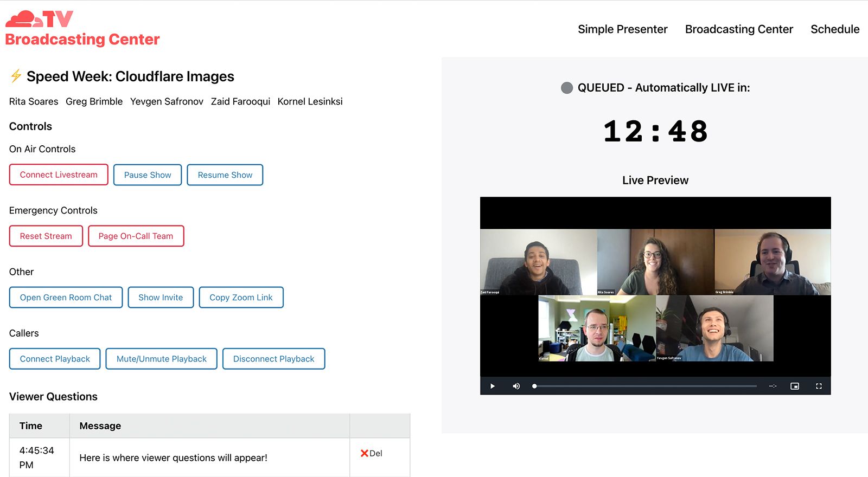868x477 pixels.
Task: Open the preview in fullscreen
Action: [x=819, y=386]
